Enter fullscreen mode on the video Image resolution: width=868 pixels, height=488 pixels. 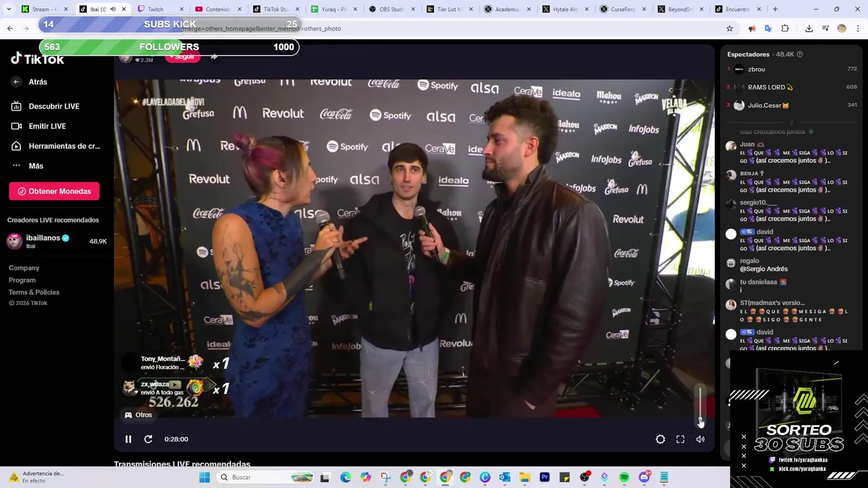(x=680, y=439)
